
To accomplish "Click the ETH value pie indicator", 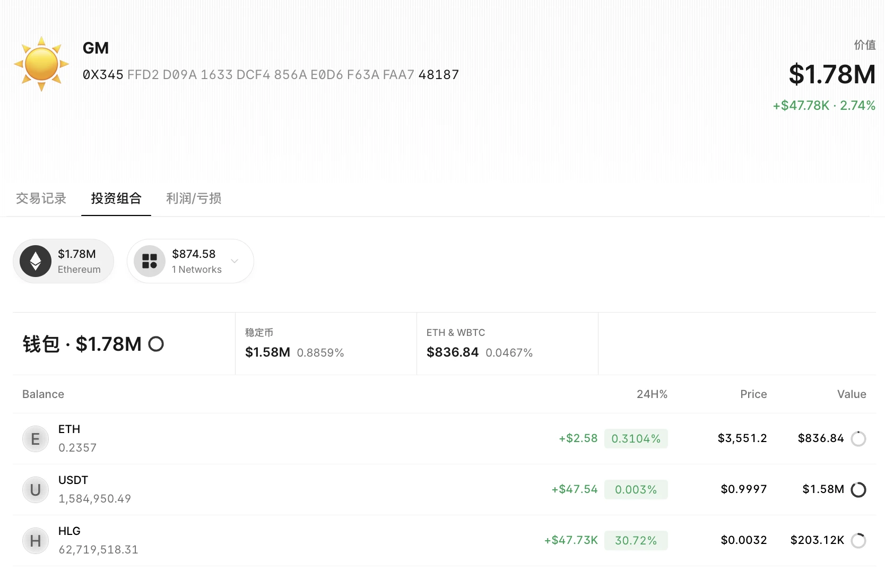I will [x=858, y=439].
